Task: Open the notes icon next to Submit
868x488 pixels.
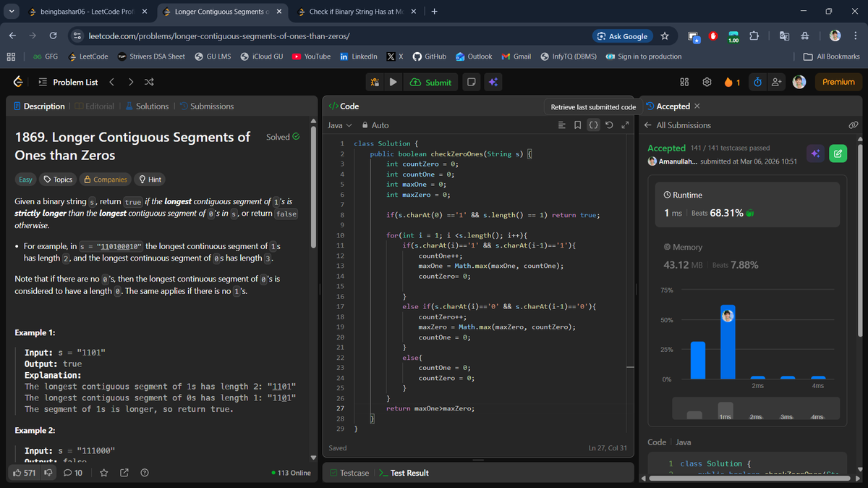Action: [471, 83]
